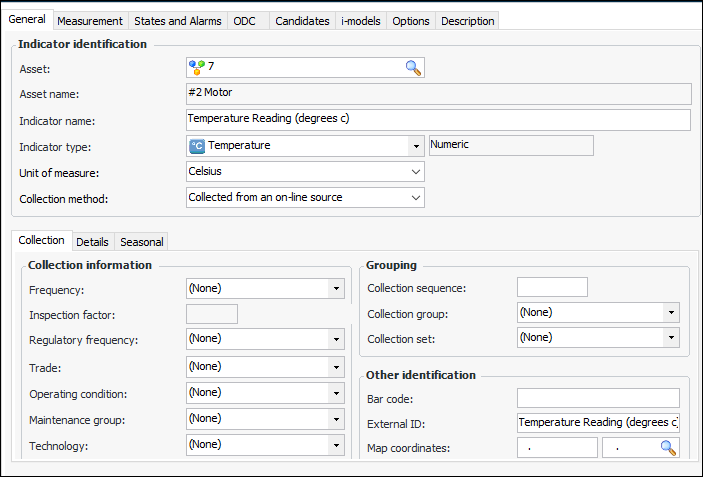
Task: Switch to the Measurement tab
Action: click(90, 21)
